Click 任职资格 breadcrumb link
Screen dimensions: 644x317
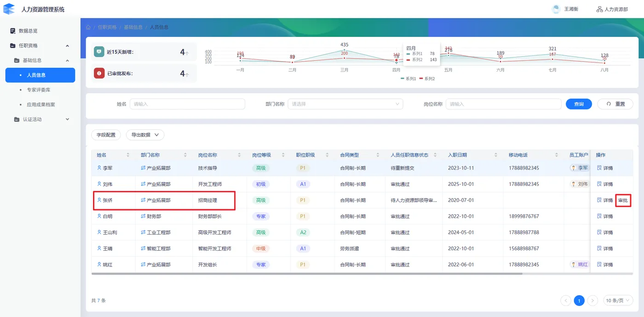[x=107, y=27]
